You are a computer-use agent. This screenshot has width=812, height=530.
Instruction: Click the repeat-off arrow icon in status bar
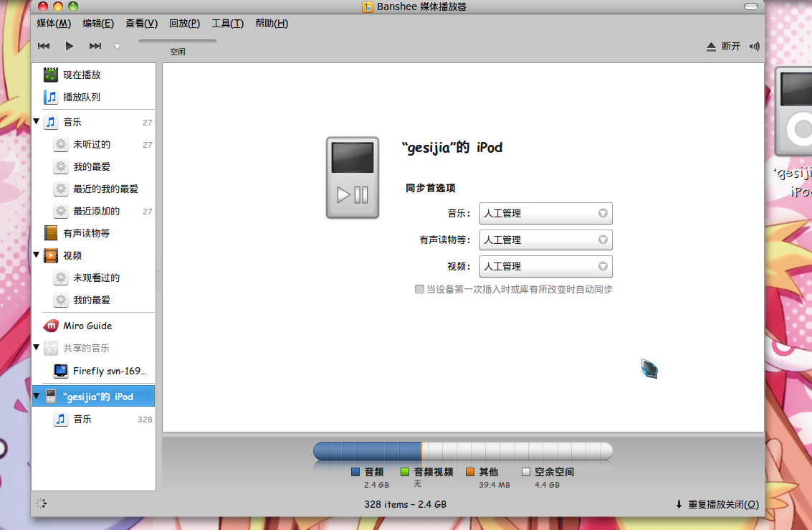pyautogui.click(x=679, y=505)
